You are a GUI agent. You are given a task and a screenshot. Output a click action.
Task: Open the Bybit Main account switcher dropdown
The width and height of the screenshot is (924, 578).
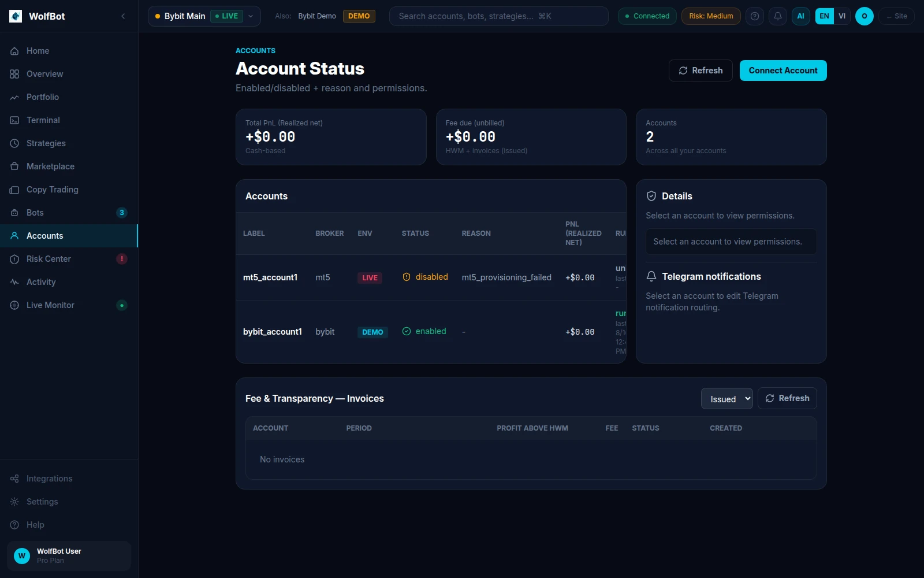[204, 16]
